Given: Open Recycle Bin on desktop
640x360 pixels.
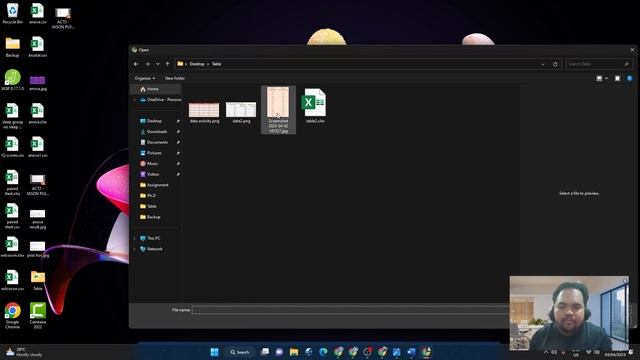Looking at the screenshot, I should pos(13,13).
